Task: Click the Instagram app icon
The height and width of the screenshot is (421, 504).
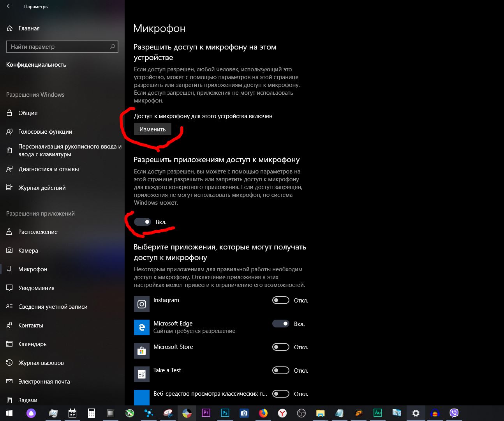Action: [142, 304]
